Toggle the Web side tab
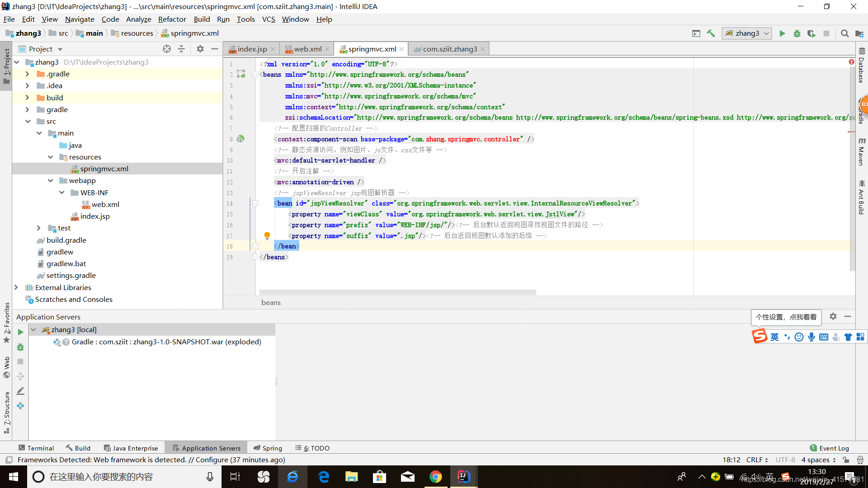 point(6,367)
